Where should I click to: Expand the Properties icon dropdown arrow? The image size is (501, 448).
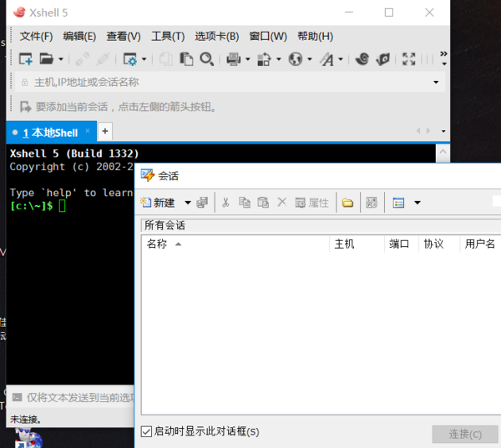coord(144,59)
